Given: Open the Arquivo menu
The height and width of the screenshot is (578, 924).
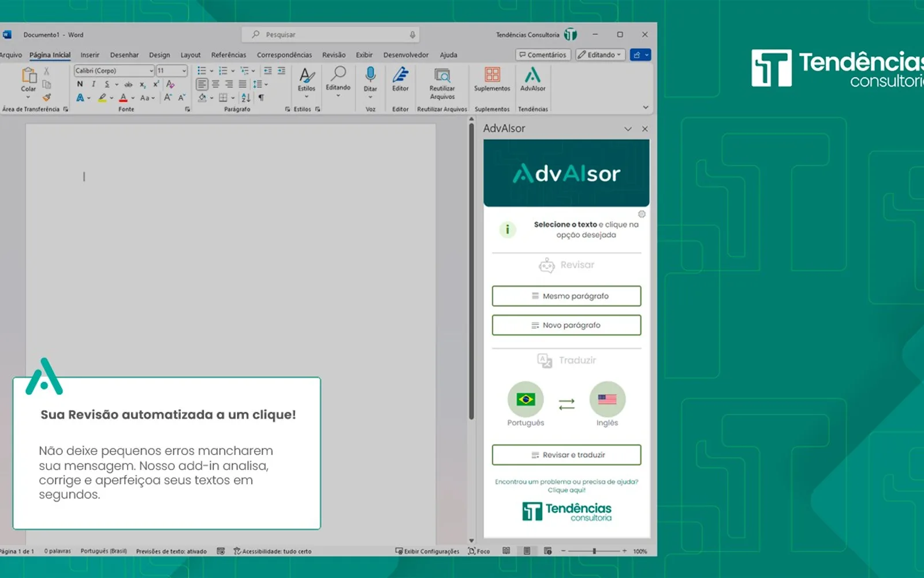Looking at the screenshot, I should [x=11, y=55].
